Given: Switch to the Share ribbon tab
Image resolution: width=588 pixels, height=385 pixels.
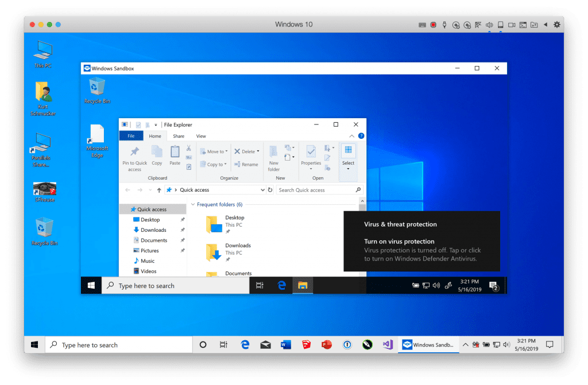Looking at the screenshot, I should pyautogui.click(x=179, y=136).
